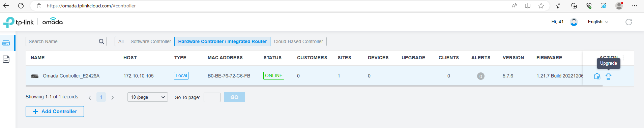Open controllers sidebar section

coord(6,43)
